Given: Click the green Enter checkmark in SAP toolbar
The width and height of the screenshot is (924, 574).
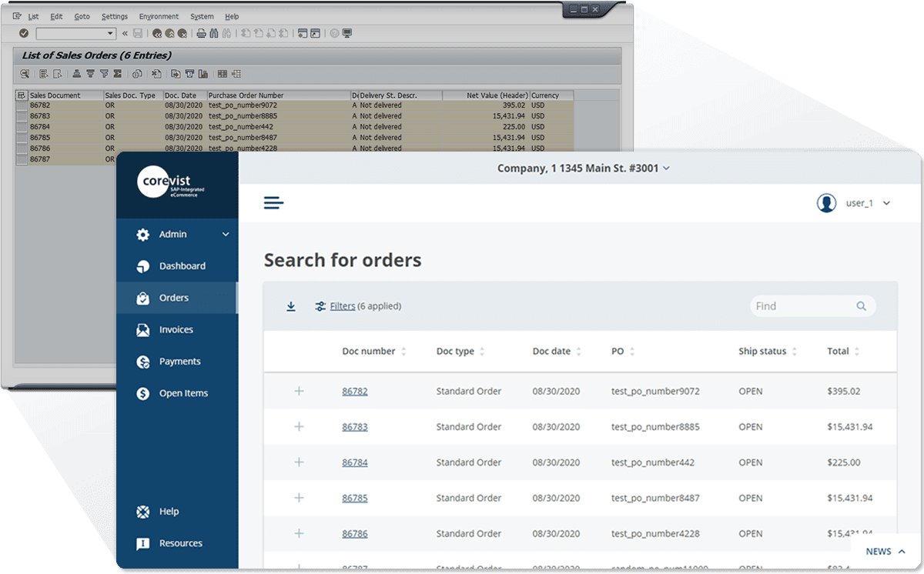Looking at the screenshot, I should (24, 34).
